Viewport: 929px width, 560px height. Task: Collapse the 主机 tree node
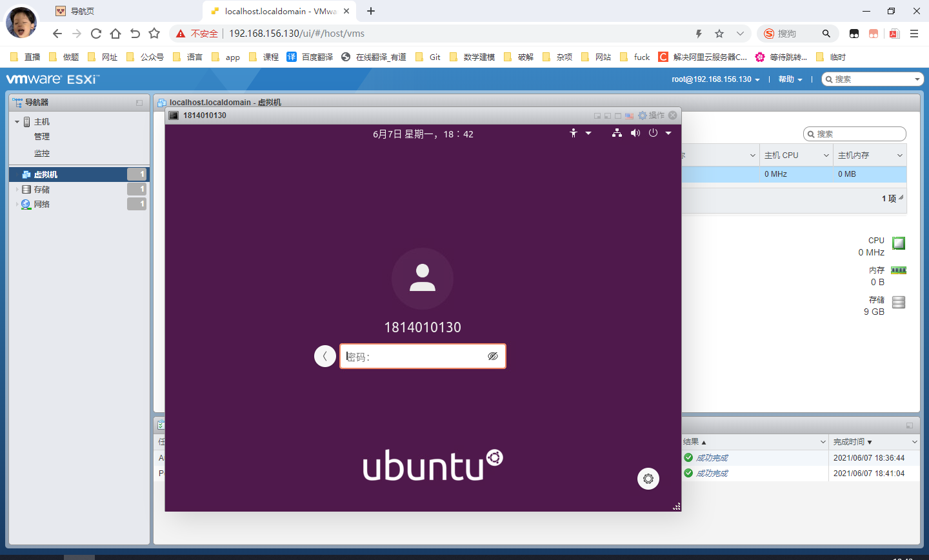(17, 122)
